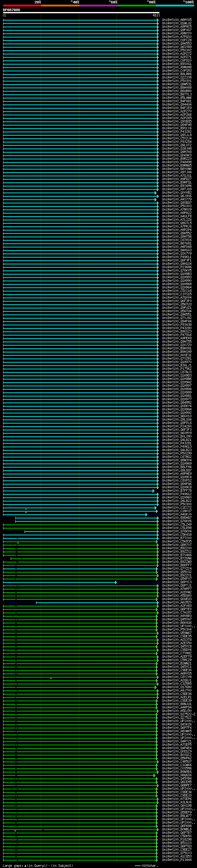Click the red 20% identity legend segment
The height and width of the screenshot is (868, 197).
pos(22,6)
